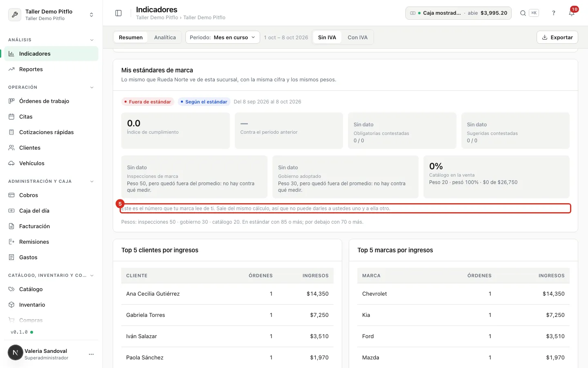Switch to Con IVA pricing
The height and width of the screenshot is (368, 588).
358,37
